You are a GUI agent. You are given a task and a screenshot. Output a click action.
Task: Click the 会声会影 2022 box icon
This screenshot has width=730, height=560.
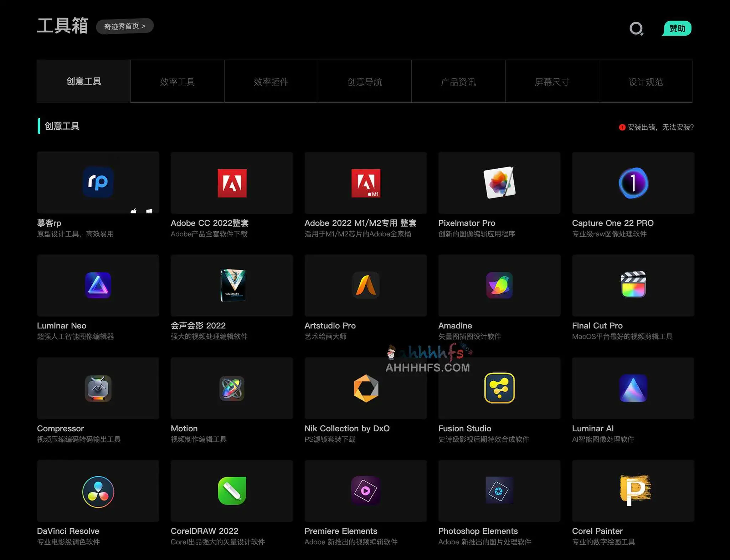(x=233, y=285)
